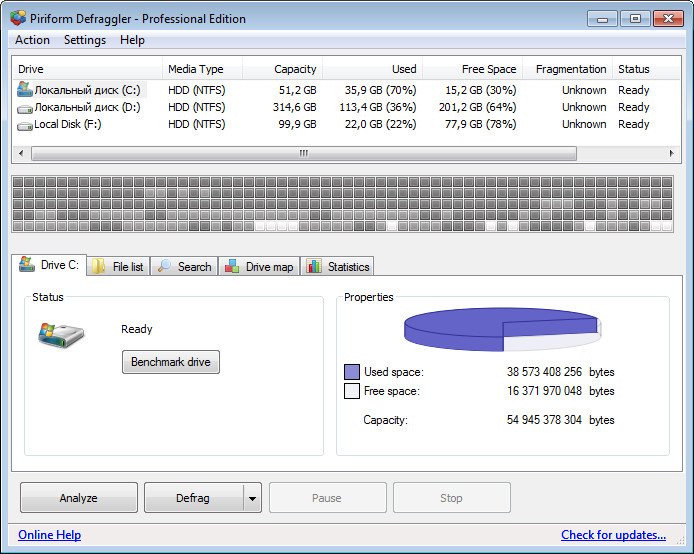Image resolution: width=694 pixels, height=554 pixels.
Task: Select the Drive C: tab
Action: [x=49, y=265]
